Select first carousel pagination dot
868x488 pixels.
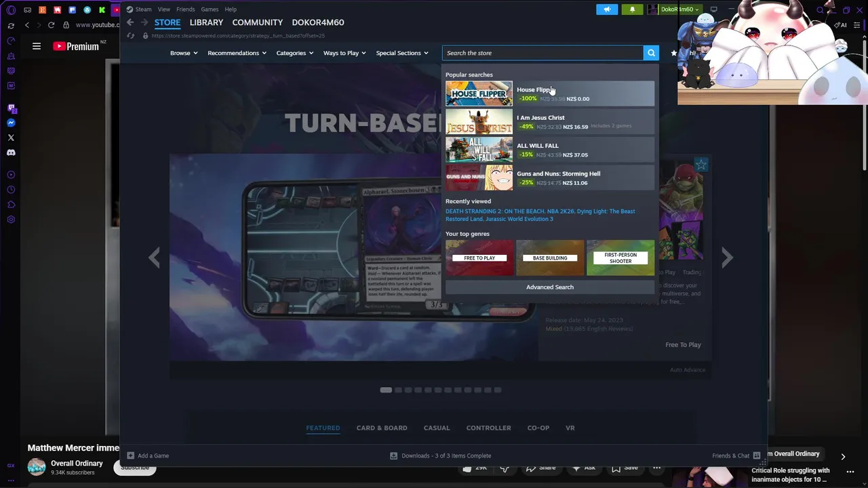(386, 390)
